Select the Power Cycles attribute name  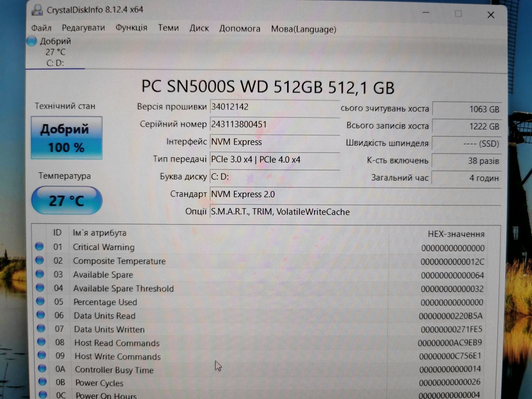[99, 383]
